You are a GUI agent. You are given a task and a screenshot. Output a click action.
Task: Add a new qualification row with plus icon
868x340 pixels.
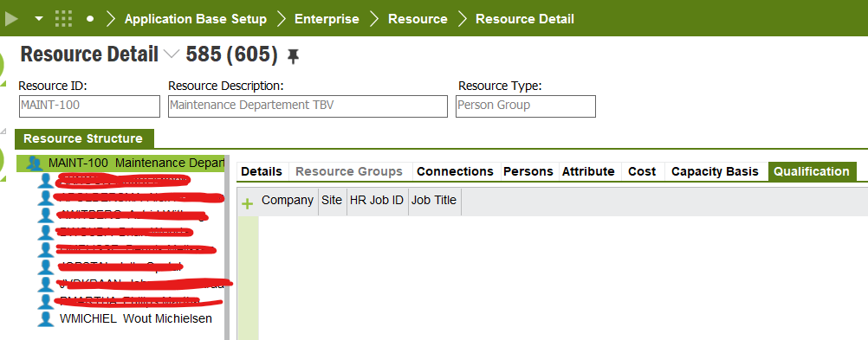coord(248,204)
